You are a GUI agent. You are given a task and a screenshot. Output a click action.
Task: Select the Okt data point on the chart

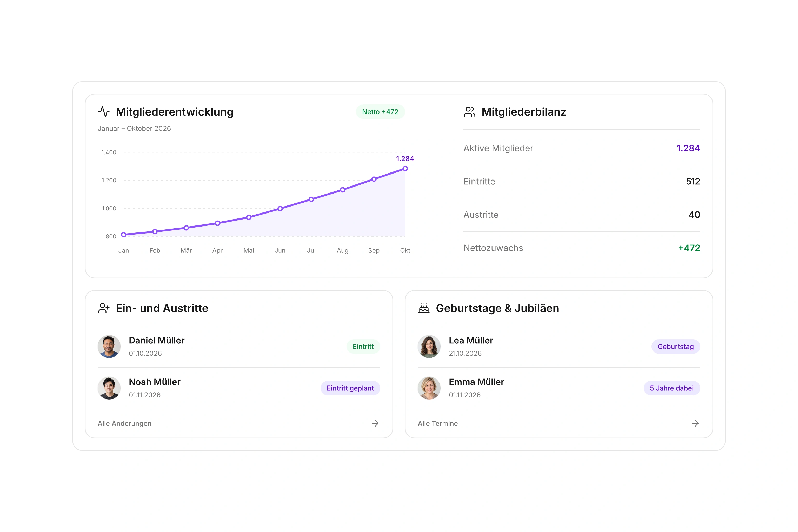click(x=405, y=168)
